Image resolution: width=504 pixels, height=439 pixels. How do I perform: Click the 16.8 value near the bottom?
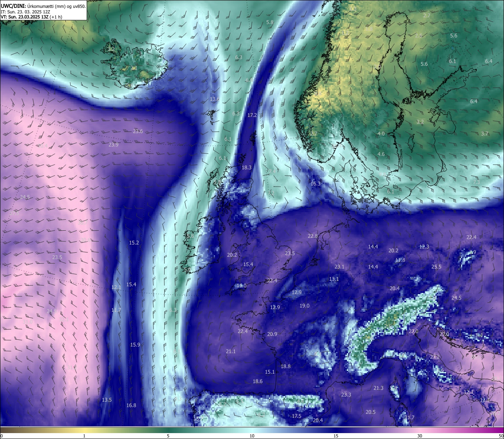[131, 405]
